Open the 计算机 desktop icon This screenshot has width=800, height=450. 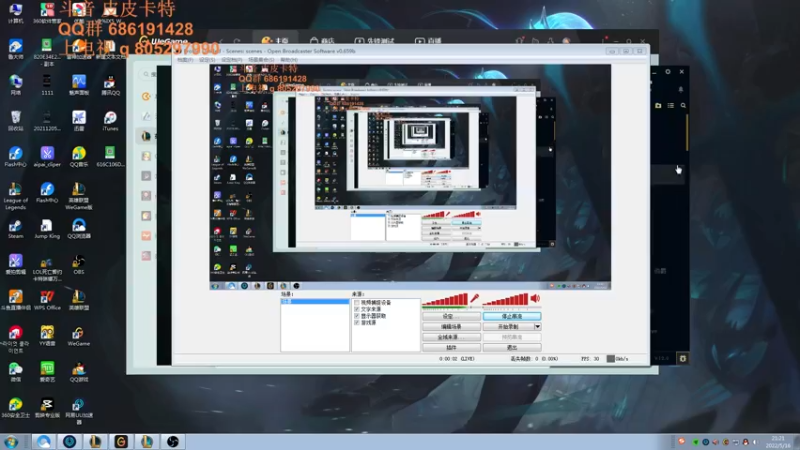15,13
